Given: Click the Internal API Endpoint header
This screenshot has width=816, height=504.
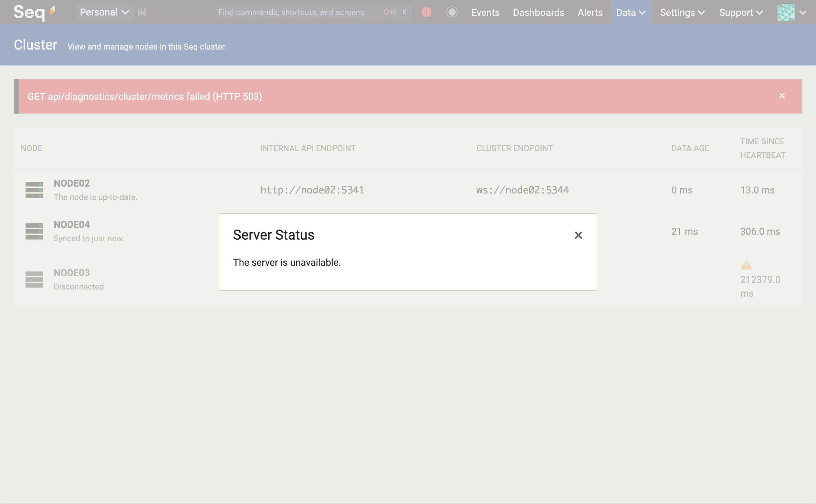Looking at the screenshot, I should (x=308, y=148).
